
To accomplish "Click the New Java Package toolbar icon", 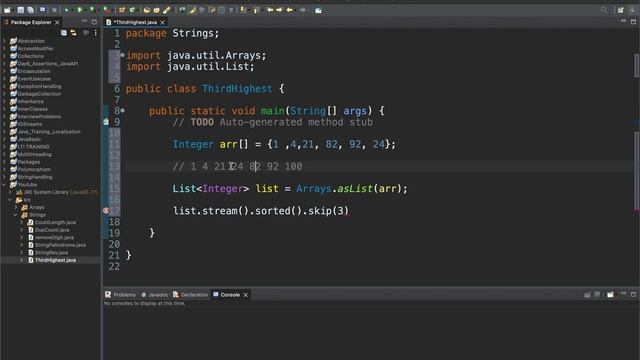I will [122, 10].
